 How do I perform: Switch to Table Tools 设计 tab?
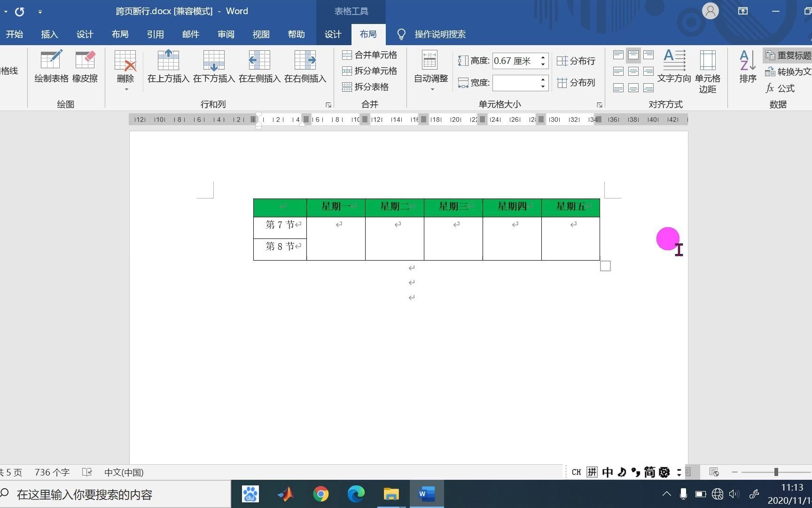coord(333,34)
